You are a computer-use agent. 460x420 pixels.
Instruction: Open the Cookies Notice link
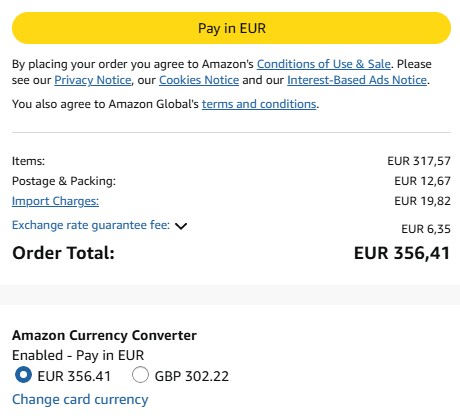(199, 80)
